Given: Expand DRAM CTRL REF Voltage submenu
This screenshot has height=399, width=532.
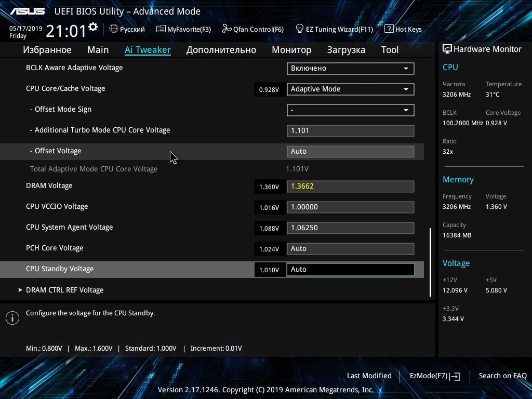Looking at the screenshot, I should coord(65,290).
